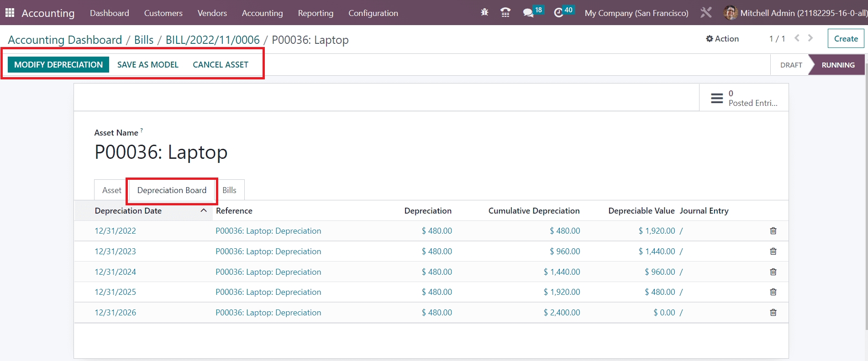
Task: Click the debug bug icon
Action: [x=484, y=13]
